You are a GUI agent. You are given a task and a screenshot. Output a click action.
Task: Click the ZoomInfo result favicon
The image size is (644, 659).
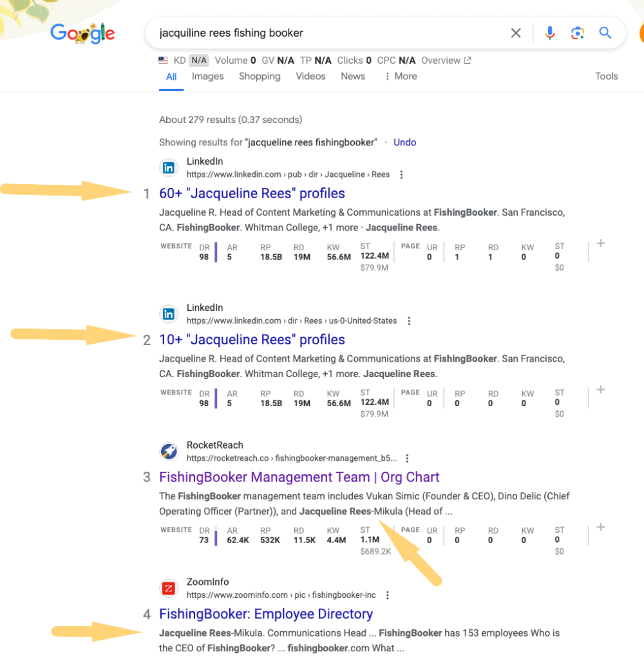(169, 588)
